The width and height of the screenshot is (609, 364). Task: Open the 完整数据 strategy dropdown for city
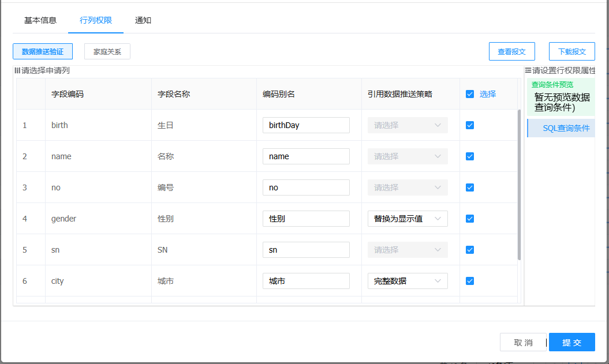[x=408, y=281]
